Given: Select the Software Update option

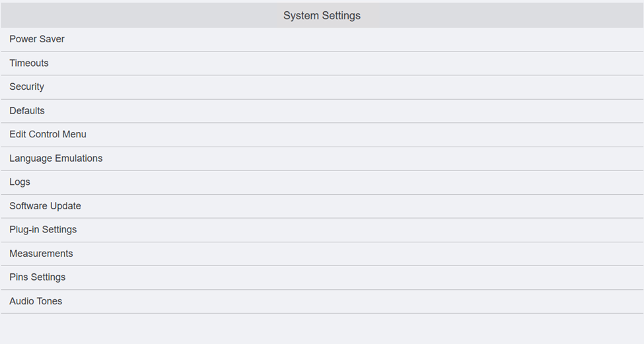Looking at the screenshot, I should point(45,206).
